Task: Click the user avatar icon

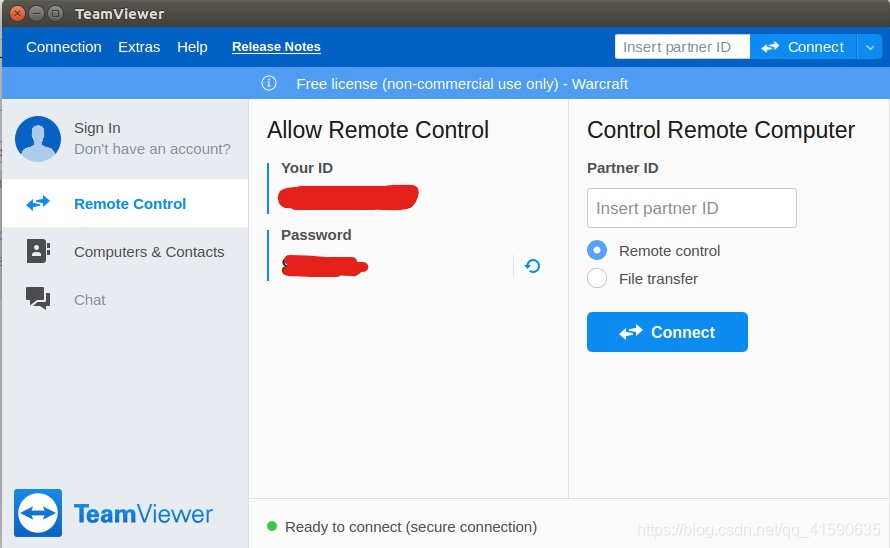Action: [38, 139]
